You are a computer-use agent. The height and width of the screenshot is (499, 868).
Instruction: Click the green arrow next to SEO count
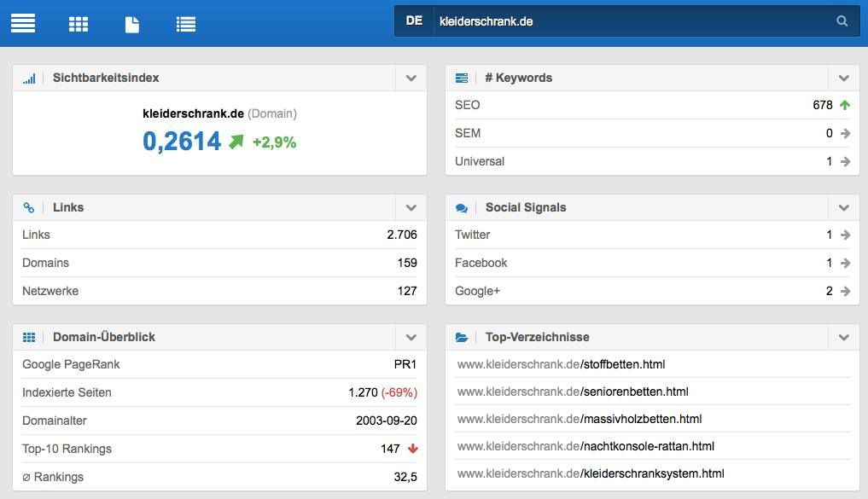(x=845, y=105)
